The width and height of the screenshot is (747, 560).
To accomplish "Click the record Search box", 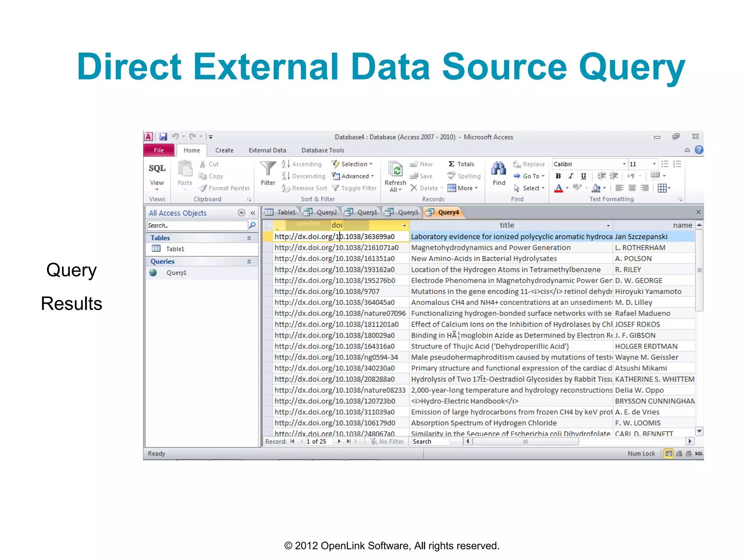I will coord(430,442).
